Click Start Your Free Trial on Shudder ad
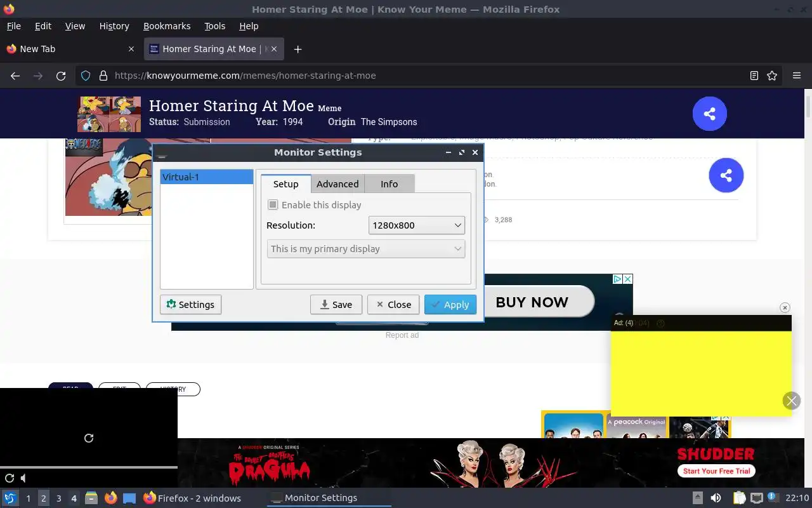 (717, 471)
